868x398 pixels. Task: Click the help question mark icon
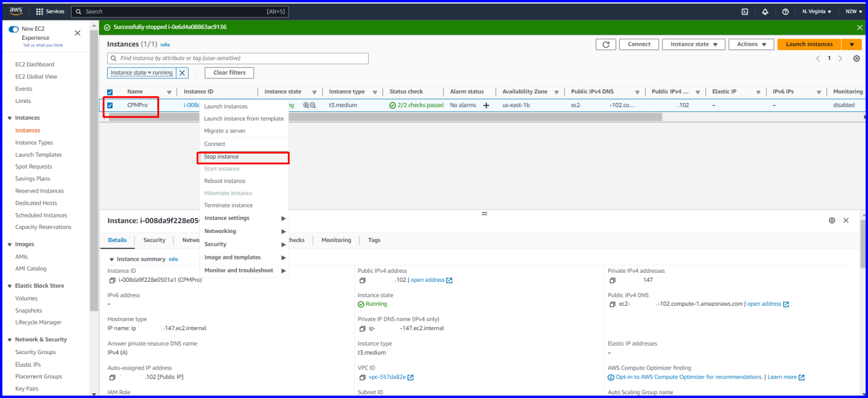coord(785,11)
